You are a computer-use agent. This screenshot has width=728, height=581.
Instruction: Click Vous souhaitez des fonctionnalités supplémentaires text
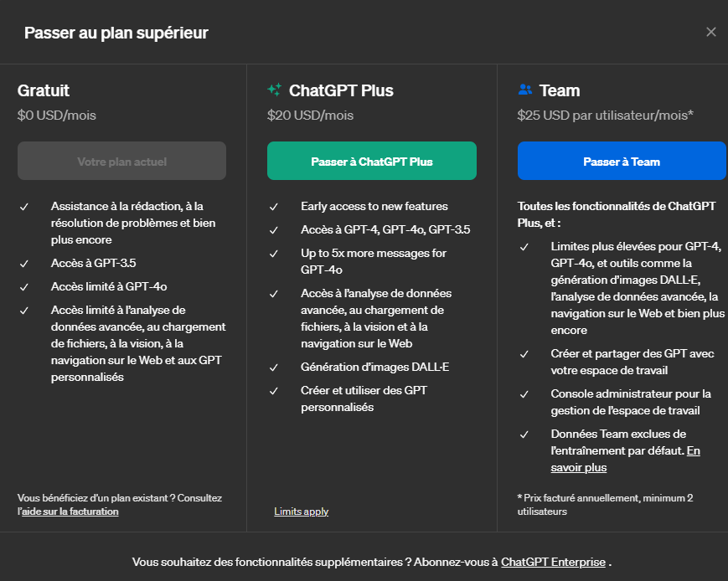click(x=272, y=562)
